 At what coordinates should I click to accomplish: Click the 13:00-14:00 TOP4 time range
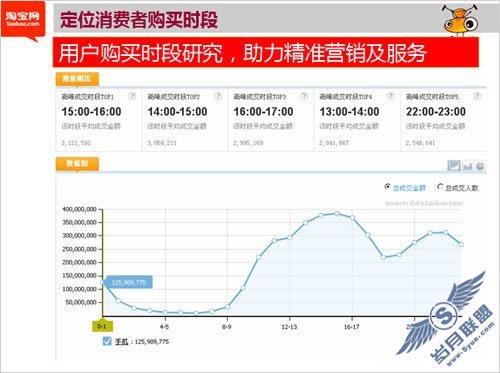click(x=349, y=112)
